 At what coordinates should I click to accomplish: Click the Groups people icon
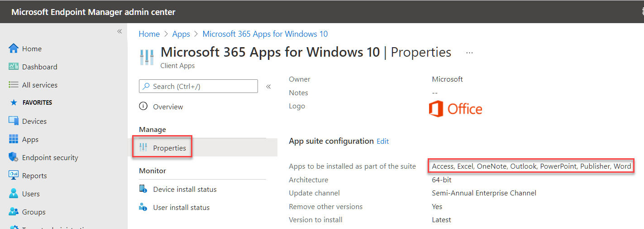coord(14,212)
